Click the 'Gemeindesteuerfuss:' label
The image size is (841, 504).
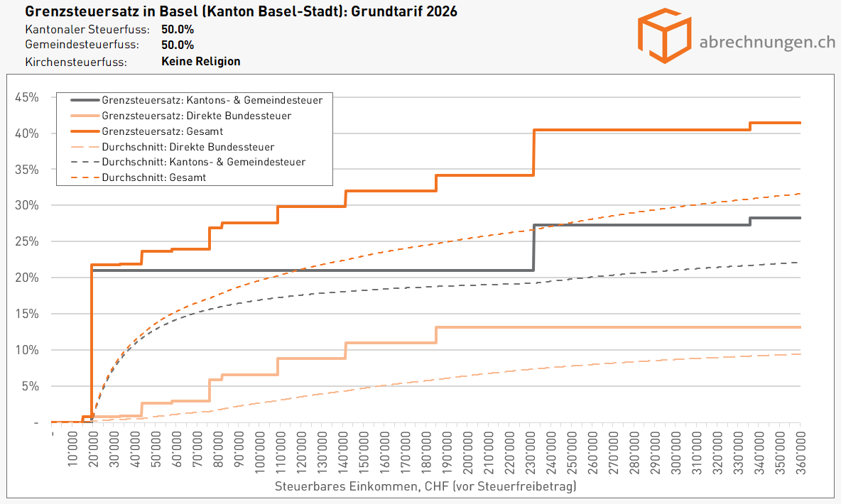[x=82, y=45]
